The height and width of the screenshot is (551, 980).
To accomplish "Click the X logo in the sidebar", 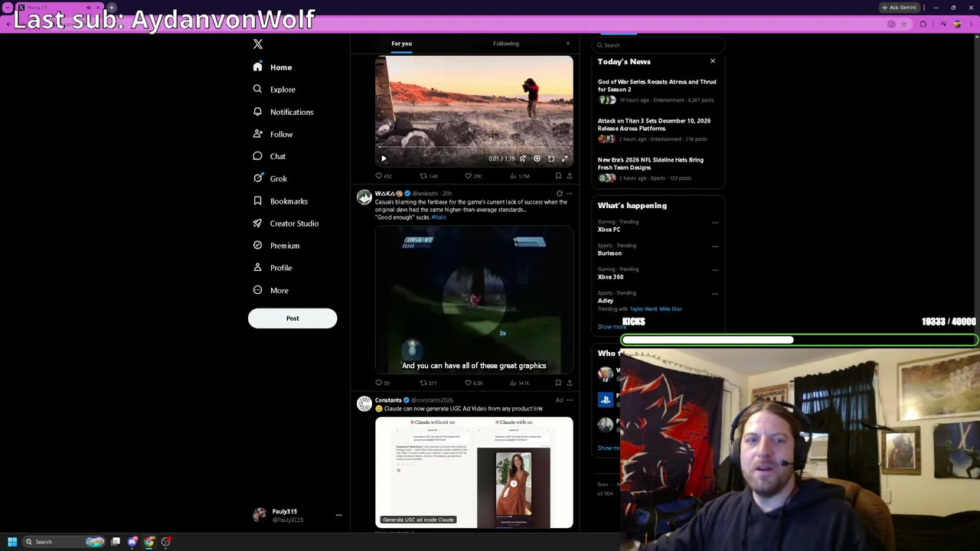I will click(258, 44).
